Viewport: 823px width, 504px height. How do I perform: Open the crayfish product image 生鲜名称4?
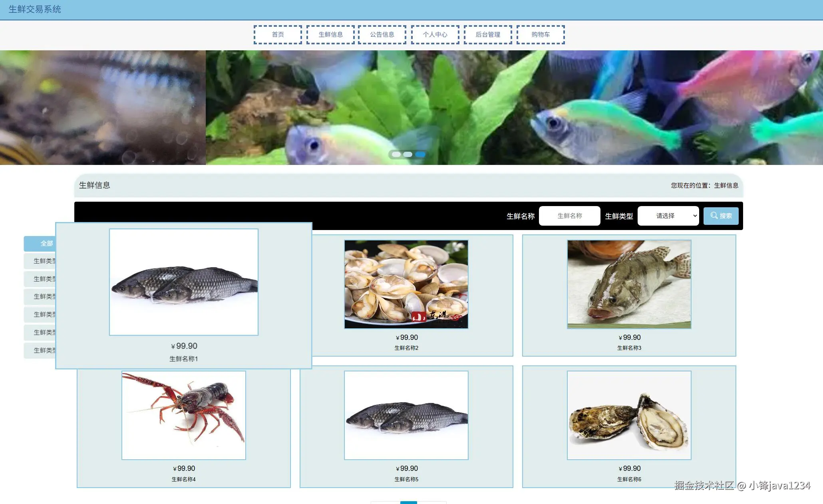point(184,415)
